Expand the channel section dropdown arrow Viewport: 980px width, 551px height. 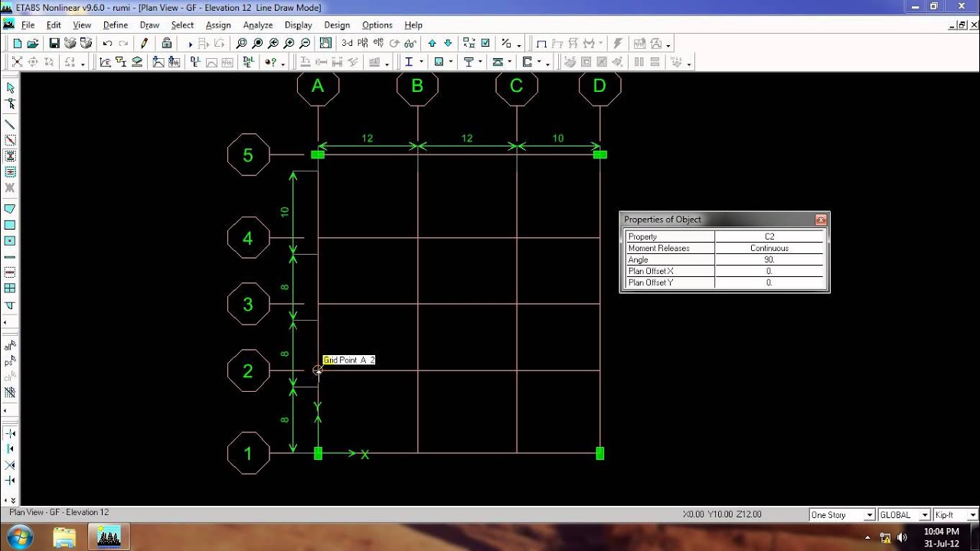tap(540, 63)
